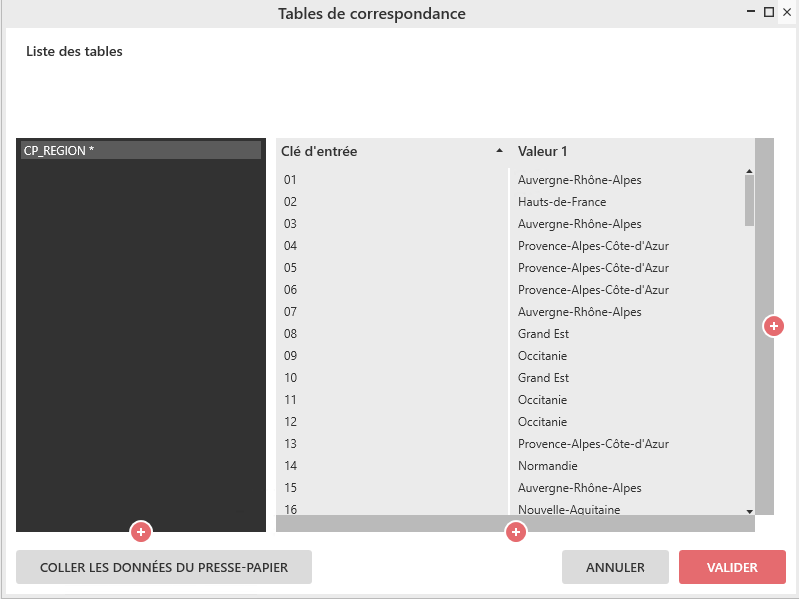Select the Hauts-de-France value cell
Screen dimensions: 799x599
point(562,202)
